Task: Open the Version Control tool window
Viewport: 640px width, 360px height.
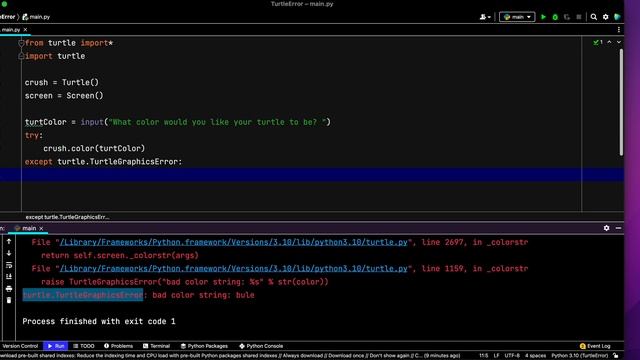Action: [x=20, y=346]
